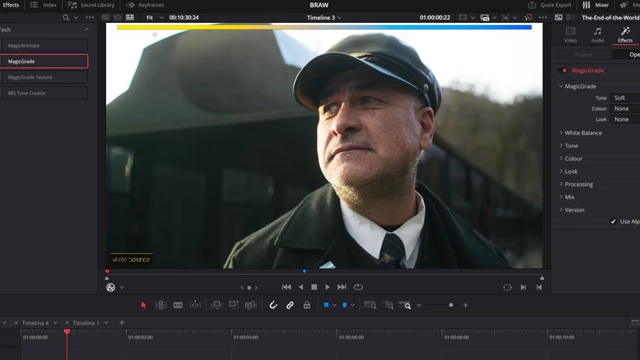Image resolution: width=640 pixels, height=360 pixels.
Task: Toggle the Linked Selection chain icon
Action: (290, 305)
